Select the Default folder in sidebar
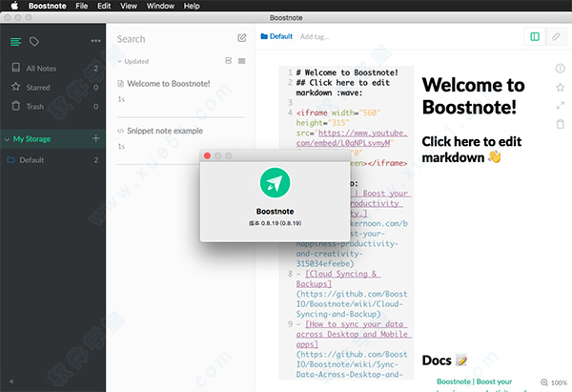 pos(52,160)
